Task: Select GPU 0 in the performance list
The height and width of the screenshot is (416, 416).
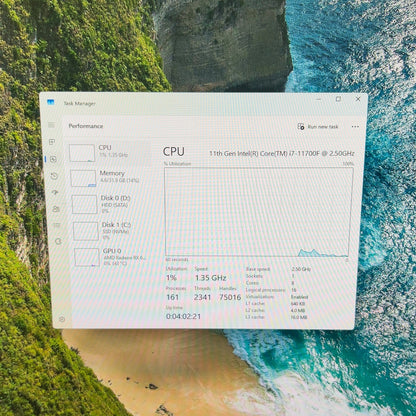Action: (x=113, y=257)
